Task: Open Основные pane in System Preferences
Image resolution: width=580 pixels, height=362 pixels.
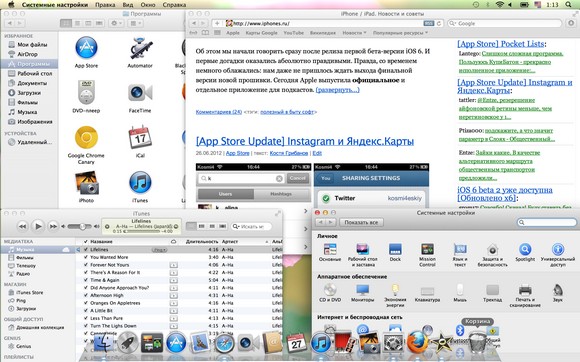Action: [330, 249]
